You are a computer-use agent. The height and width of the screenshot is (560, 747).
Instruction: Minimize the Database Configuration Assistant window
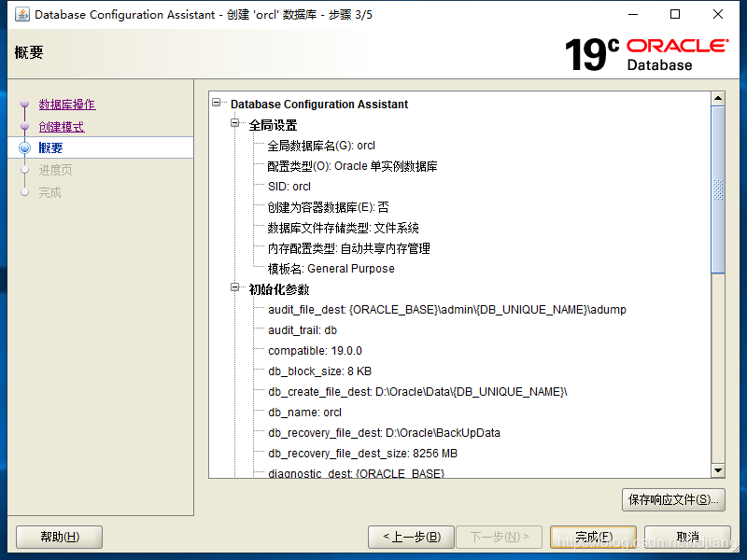tap(633, 15)
